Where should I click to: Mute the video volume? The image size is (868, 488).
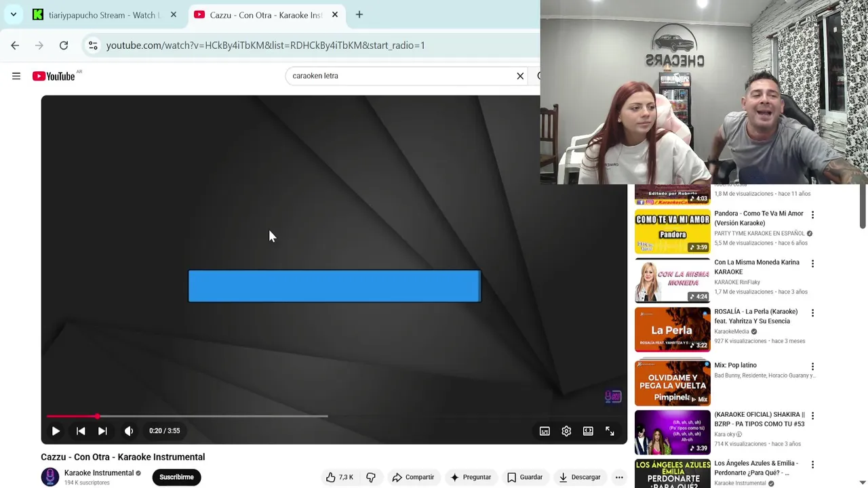click(x=129, y=431)
